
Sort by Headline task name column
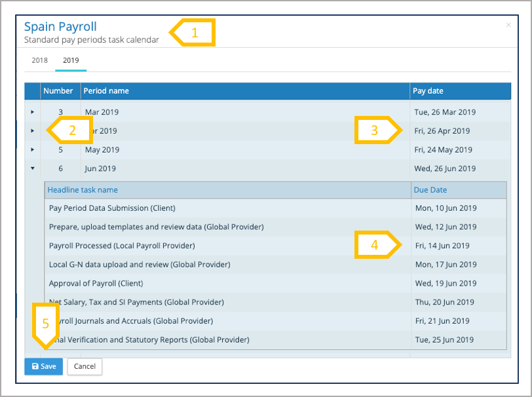coord(83,190)
